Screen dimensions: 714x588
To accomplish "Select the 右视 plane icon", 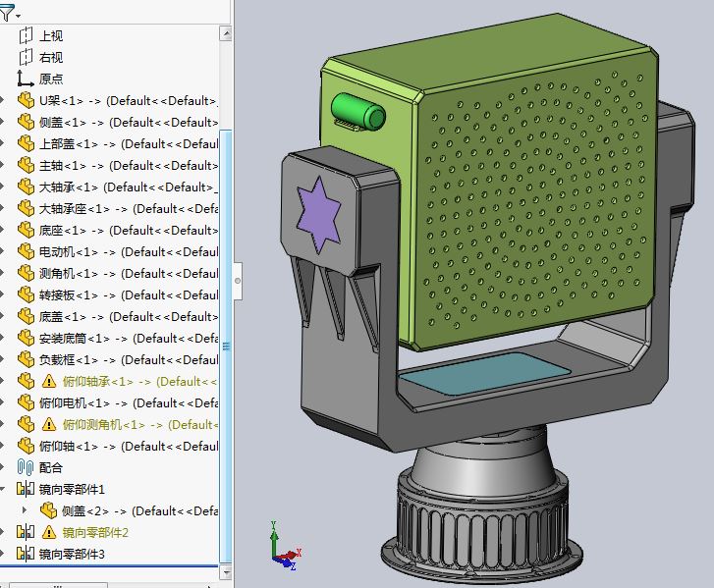I will click(26, 57).
